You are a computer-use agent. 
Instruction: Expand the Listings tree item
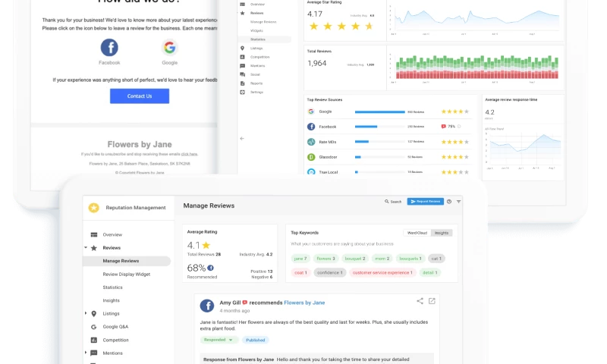pyautogui.click(x=85, y=313)
